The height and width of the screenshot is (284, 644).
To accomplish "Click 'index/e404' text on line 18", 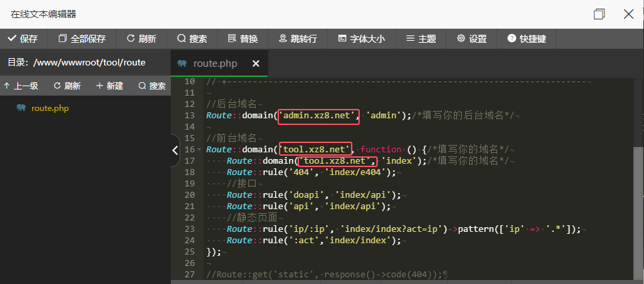I will click(x=356, y=172).
